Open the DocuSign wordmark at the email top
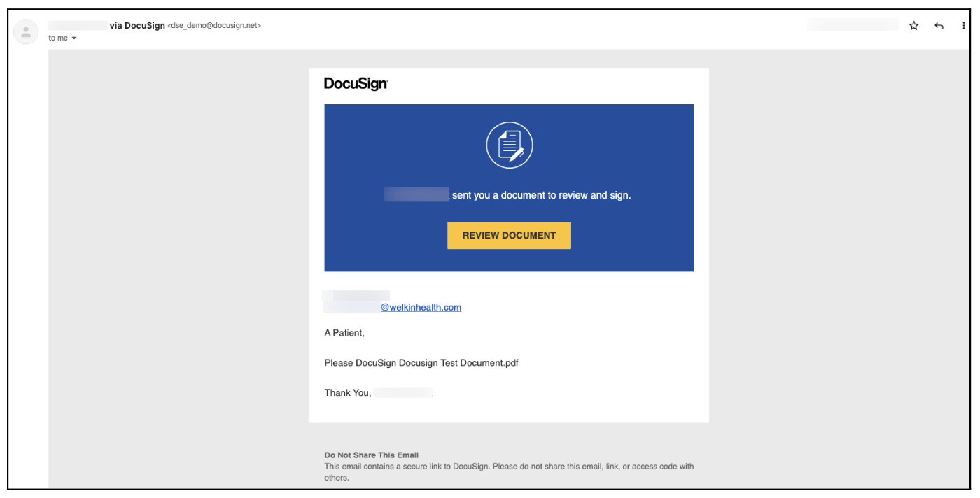 [x=356, y=83]
